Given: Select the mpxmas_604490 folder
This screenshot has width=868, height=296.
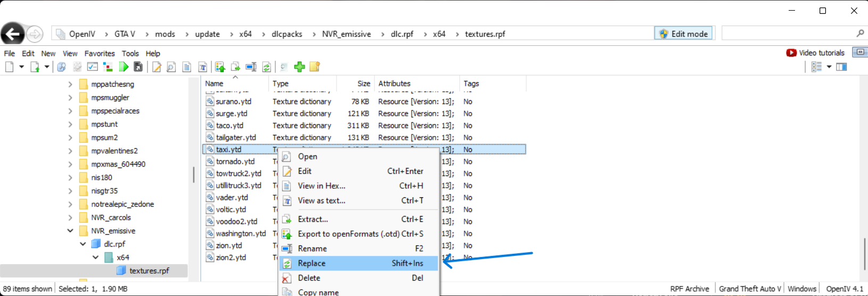Looking at the screenshot, I should pyautogui.click(x=118, y=164).
